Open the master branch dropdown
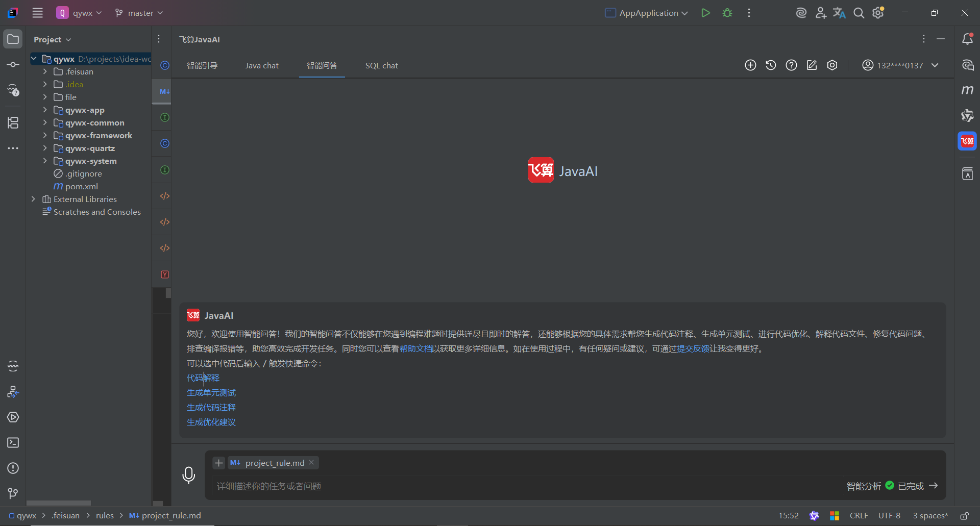Image resolution: width=980 pixels, height=526 pixels. [139, 13]
